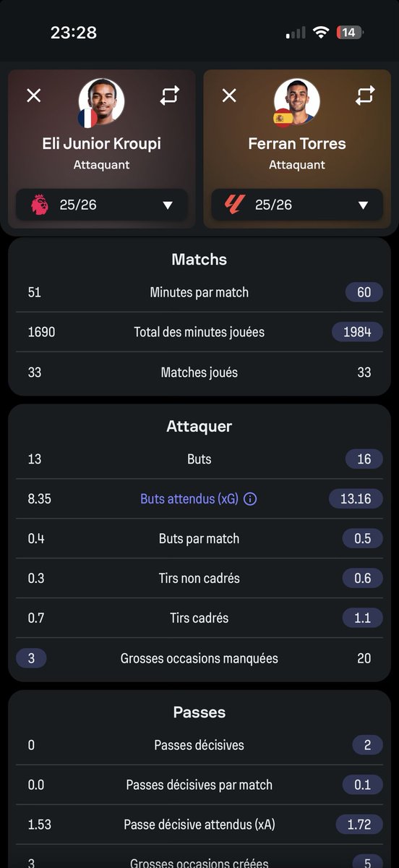The height and width of the screenshot is (868, 399).
Task: Swap out Ferran Torres player
Action: pos(365,95)
